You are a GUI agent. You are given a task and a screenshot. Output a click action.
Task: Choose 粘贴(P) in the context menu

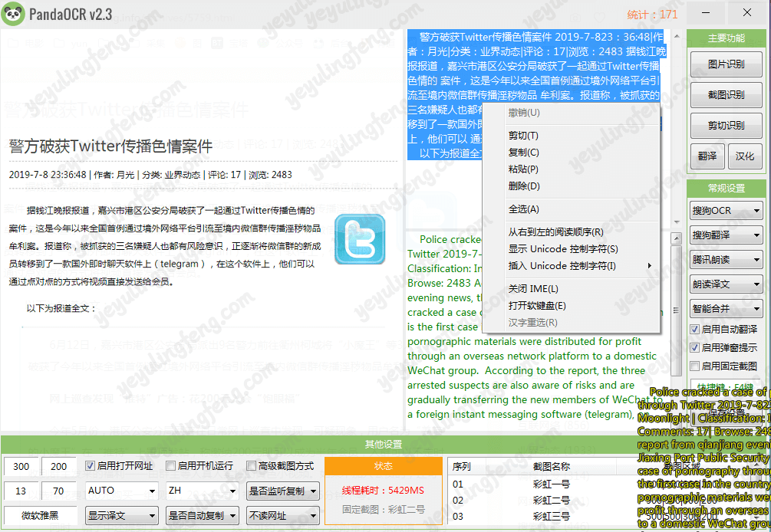pyautogui.click(x=571, y=169)
